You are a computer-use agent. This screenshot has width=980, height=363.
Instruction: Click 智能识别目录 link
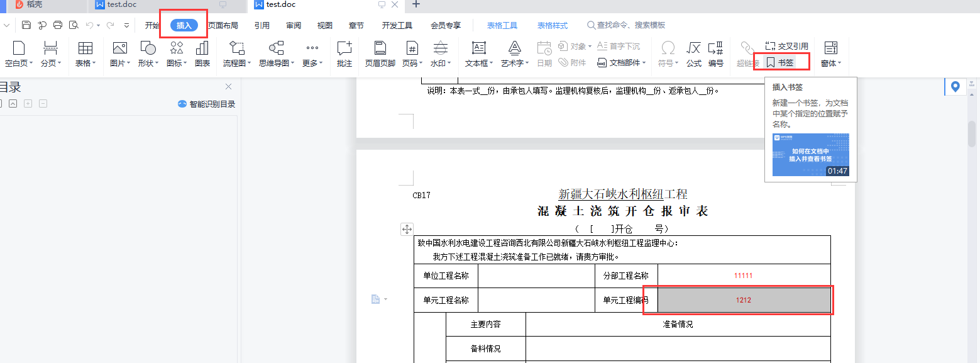click(207, 104)
